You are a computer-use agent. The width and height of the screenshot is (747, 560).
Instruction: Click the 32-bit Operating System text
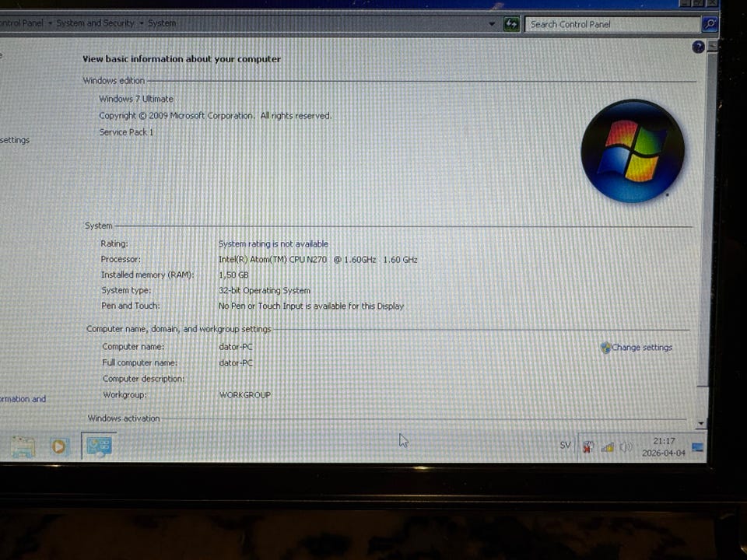point(265,290)
